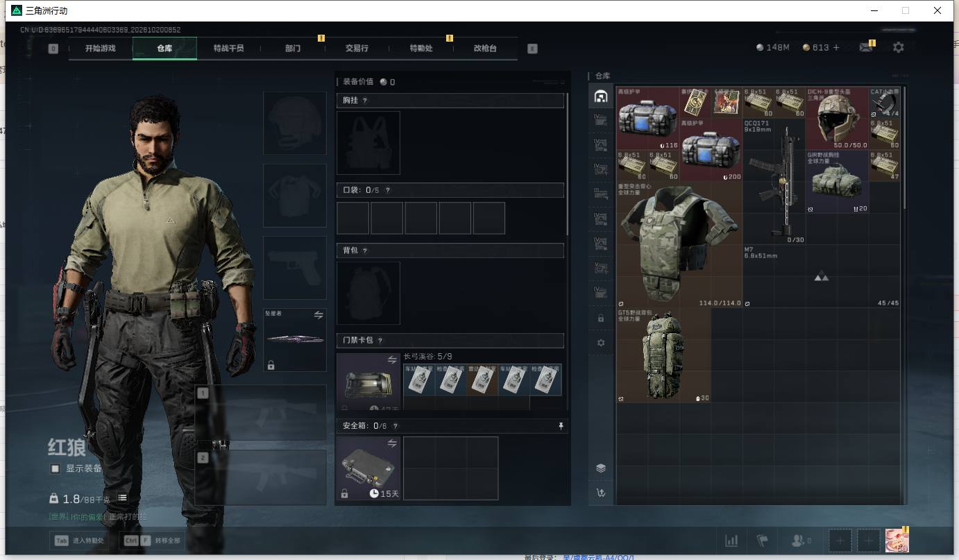959x560 pixels.
Task: Switch to the 特战干员 tab
Action: click(229, 49)
